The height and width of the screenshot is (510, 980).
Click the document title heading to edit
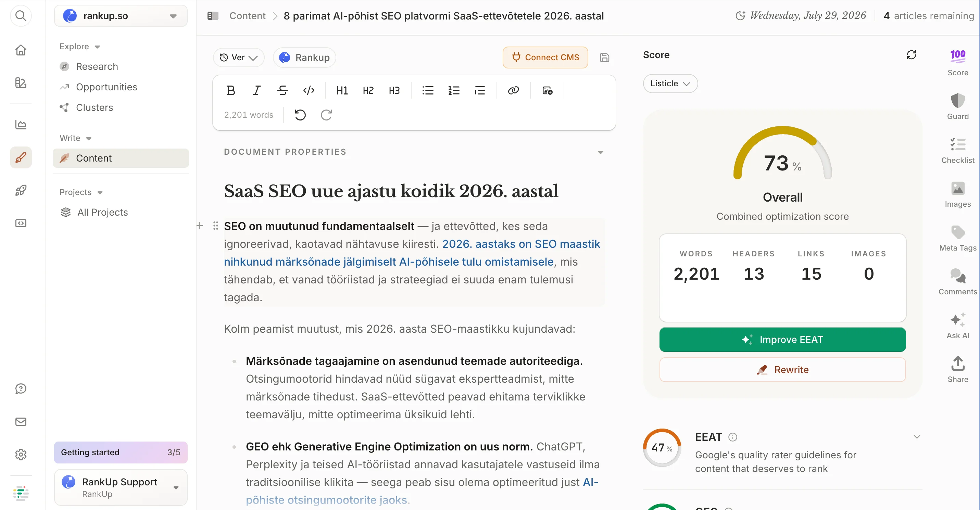coord(391,191)
